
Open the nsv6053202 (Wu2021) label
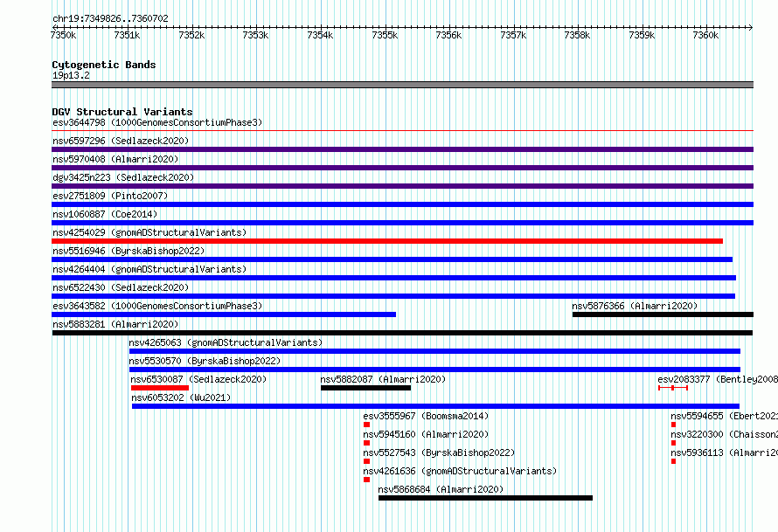pyautogui.click(x=181, y=397)
